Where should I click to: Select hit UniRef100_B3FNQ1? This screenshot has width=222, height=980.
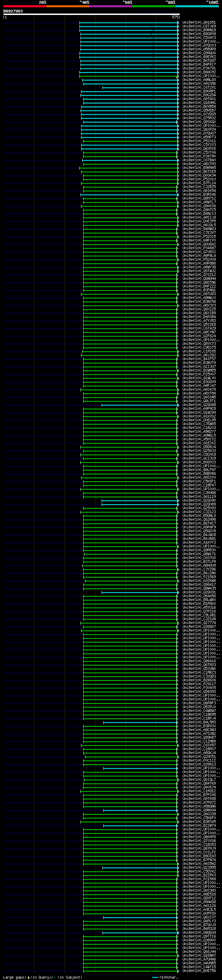199,290
